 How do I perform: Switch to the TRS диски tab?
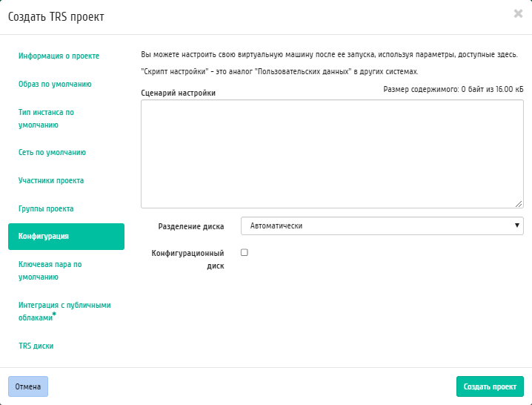36,346
